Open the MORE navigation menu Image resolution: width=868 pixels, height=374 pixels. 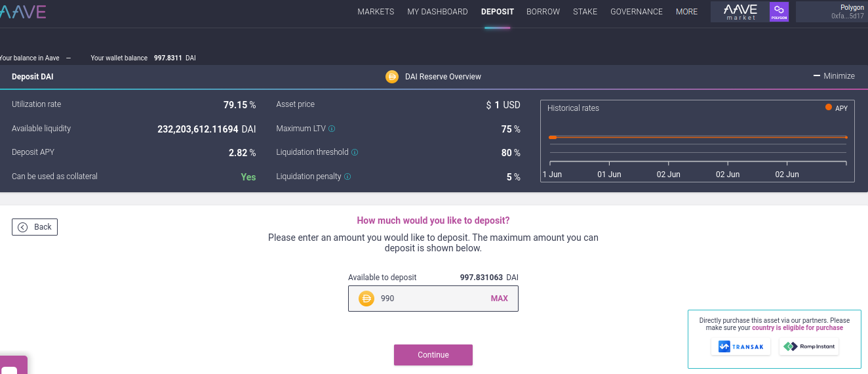click(686, 12)
